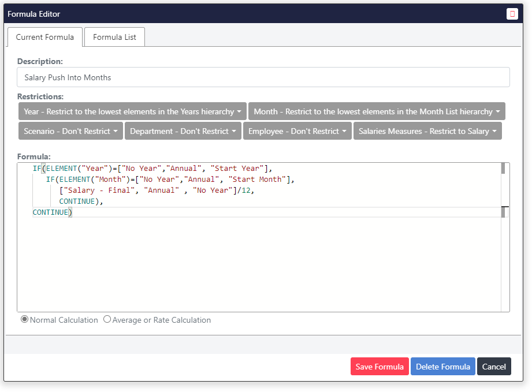532x392 pixels.
Task: Click the "Salary - Final" code line
Action: pyautogui.click(x=156, y=190)
